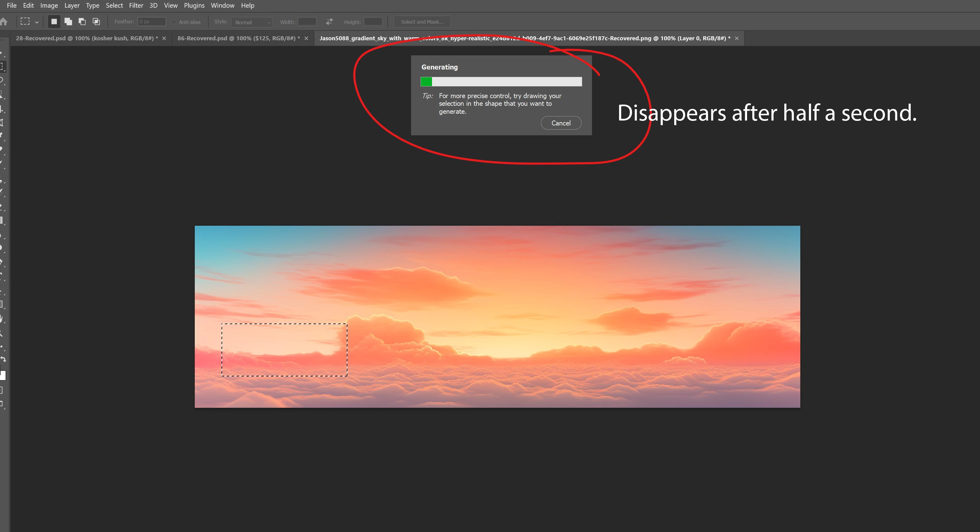Open the tool preset picker chevron
The height and width of the screenshot is (532, 980).
tap(37, 22)
